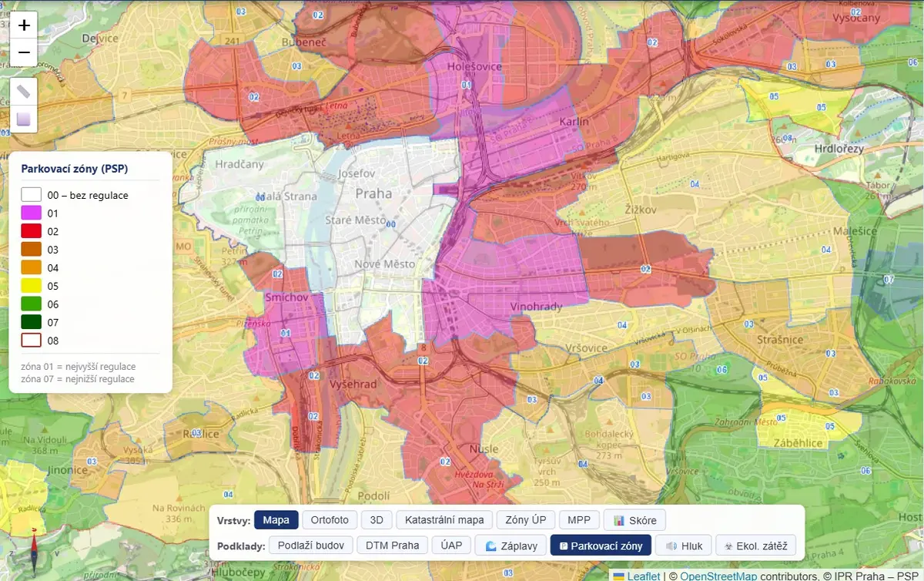Turn off the Parkovací zóny overlay
The height and width of the screenshot is (581, 924).
[x=601, y=546]
